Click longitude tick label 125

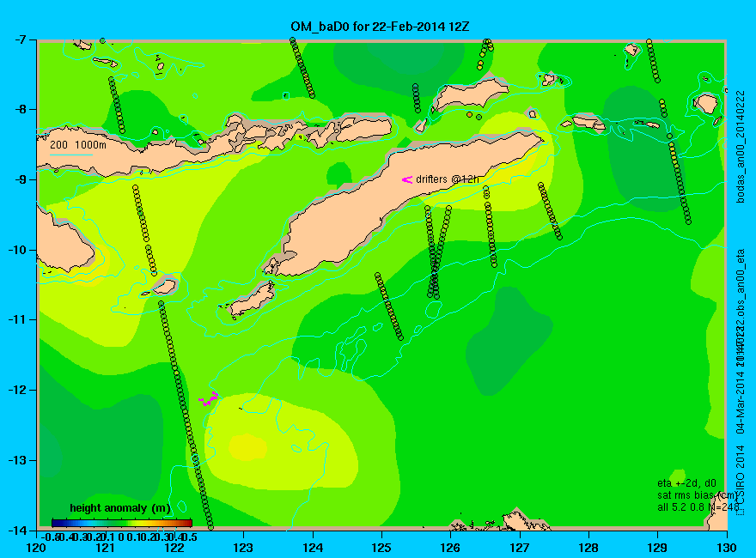click(381, 548)
